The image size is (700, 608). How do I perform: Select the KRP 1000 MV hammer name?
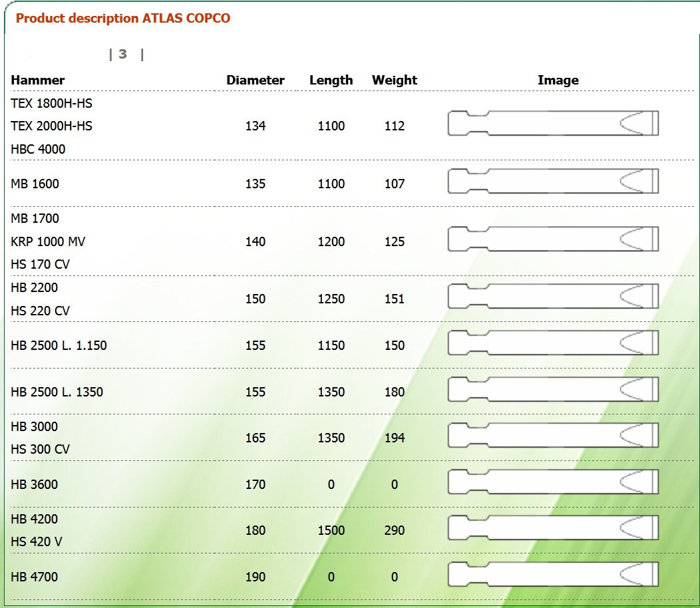[x=48, y=241]
